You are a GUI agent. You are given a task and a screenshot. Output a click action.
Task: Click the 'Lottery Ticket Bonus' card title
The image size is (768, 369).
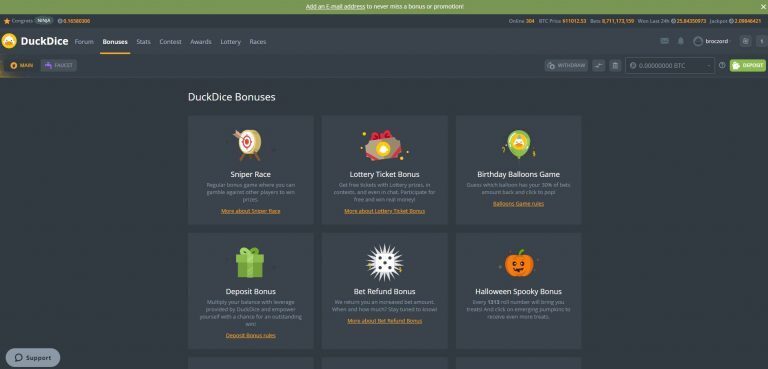384,174
